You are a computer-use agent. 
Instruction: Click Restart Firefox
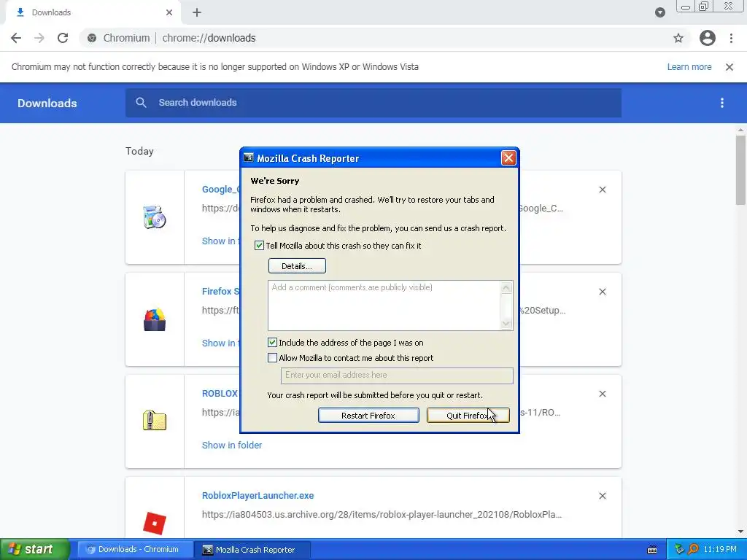point(368,415)
